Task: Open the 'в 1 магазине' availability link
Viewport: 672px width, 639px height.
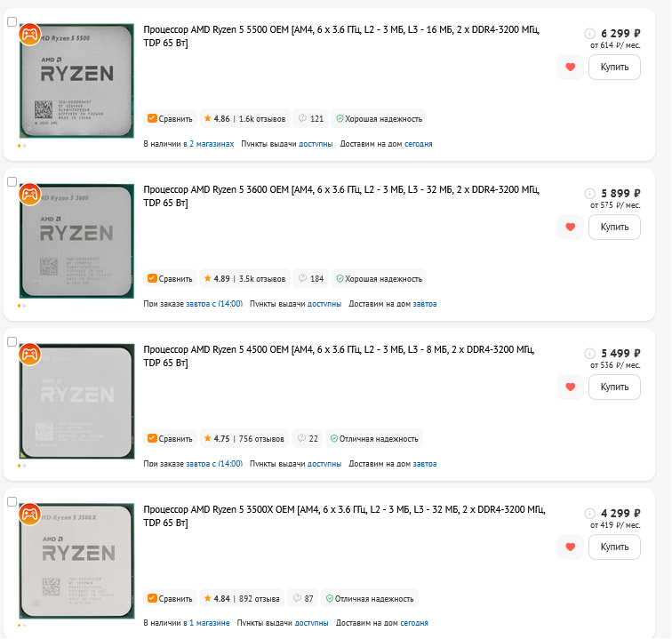Action: (x=209, y=623)
